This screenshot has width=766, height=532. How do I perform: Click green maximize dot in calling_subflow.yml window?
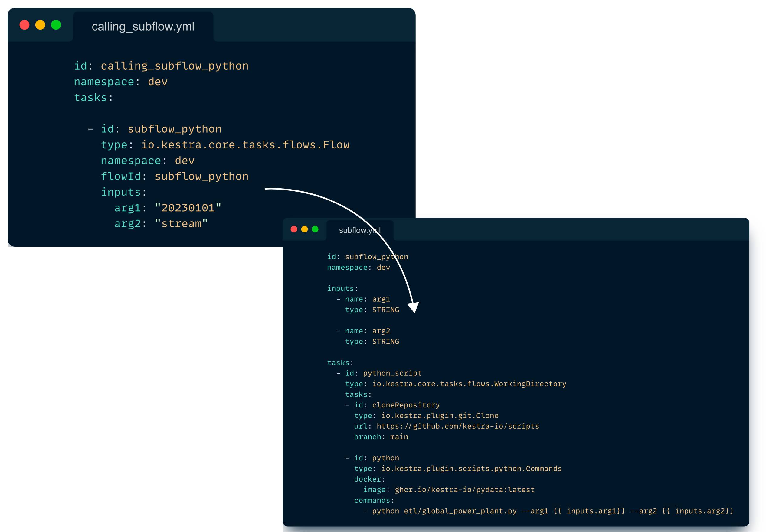pos(56,25)
